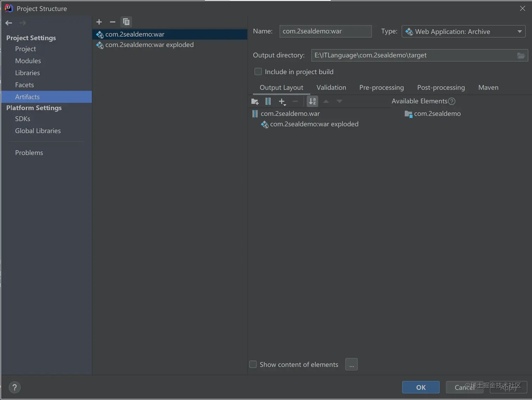Image resolution: width=532 pixels, height=400 pixels.
Task: Create directory in output layout
Action: [255, 101]
